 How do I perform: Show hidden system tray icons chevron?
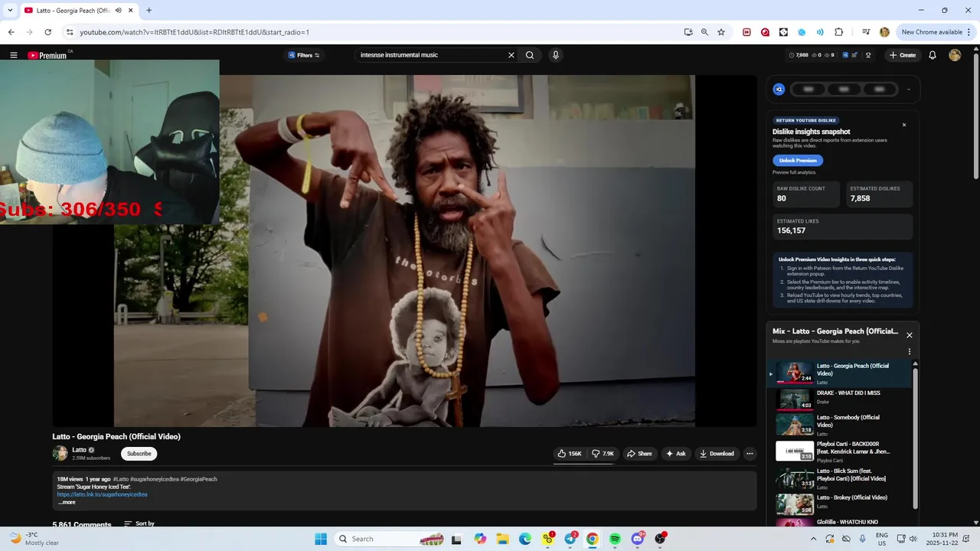coord(813,539)
